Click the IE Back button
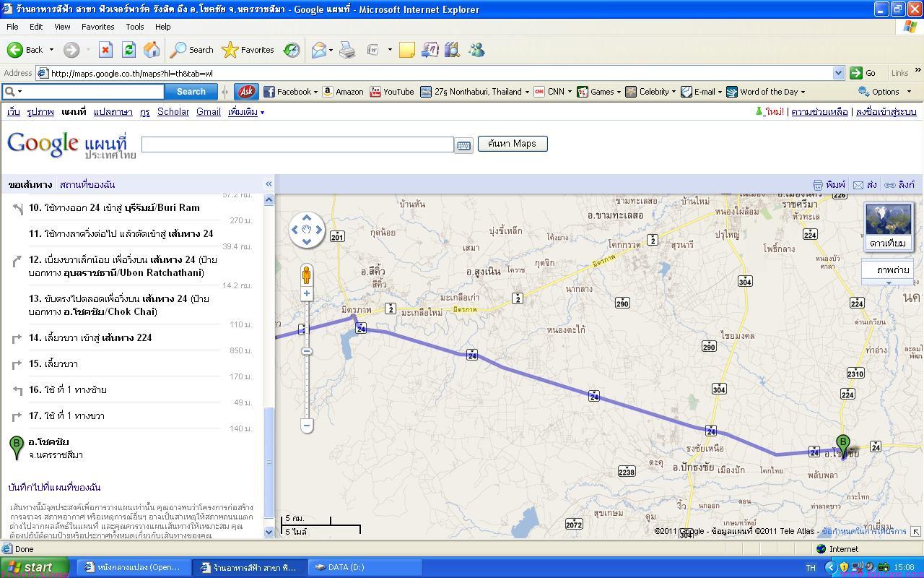 tap(25, 50)
